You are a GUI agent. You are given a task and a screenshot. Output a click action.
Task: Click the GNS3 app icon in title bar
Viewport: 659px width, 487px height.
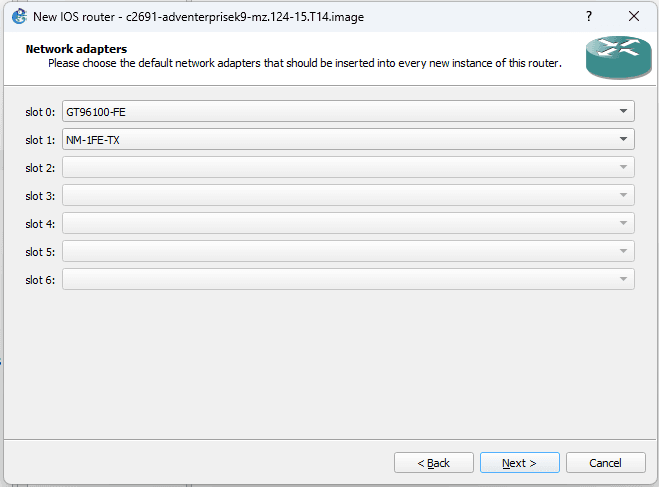18,17
